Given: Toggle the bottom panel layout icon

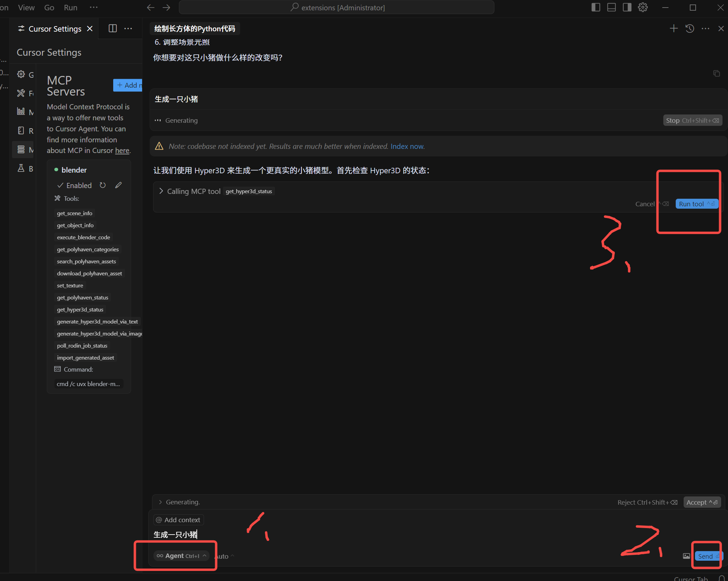Looking at the screenshot, I should click(611, 8).
